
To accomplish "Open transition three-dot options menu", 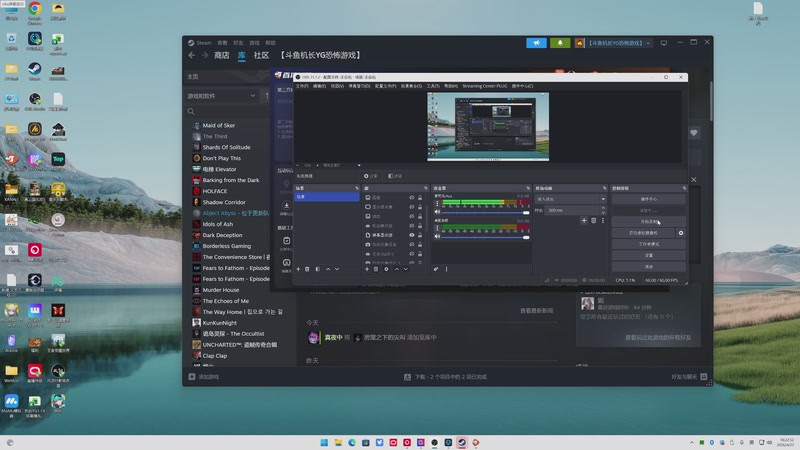I will click(603, 220).
